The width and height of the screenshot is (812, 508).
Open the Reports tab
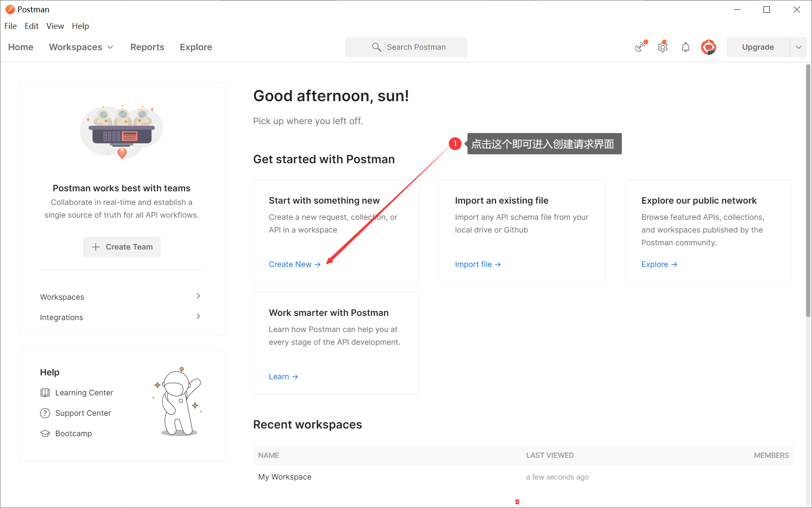pyautogui.click(x=147, y=47)
